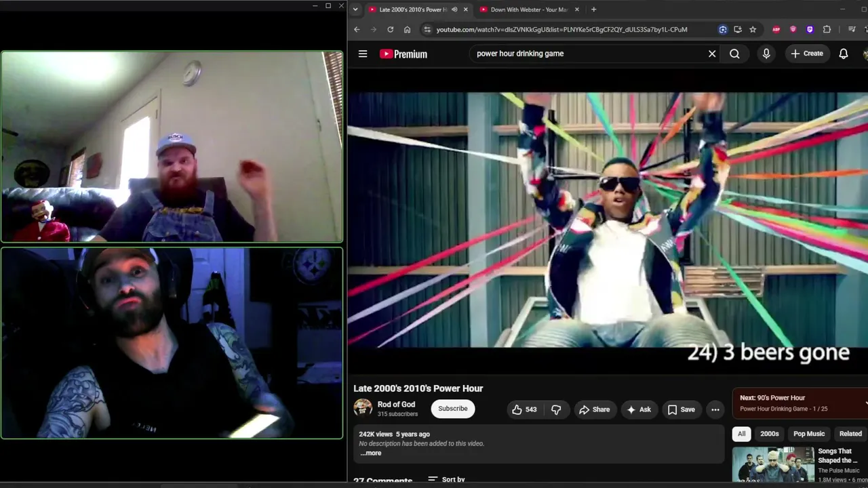Save the video to a playlist

(x=682, y=409)
